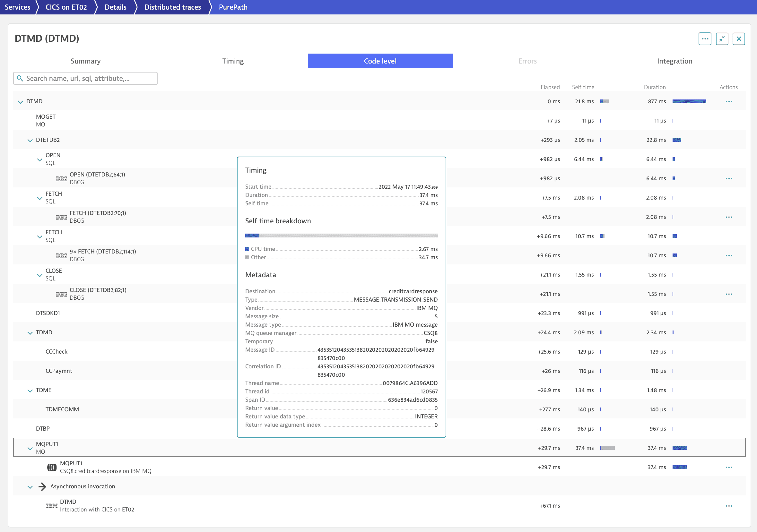Click the IBM MQ queue icon by MQPUT1
Image resolution: width=757 pixels, height=532 pixels.
click(52, 467)
